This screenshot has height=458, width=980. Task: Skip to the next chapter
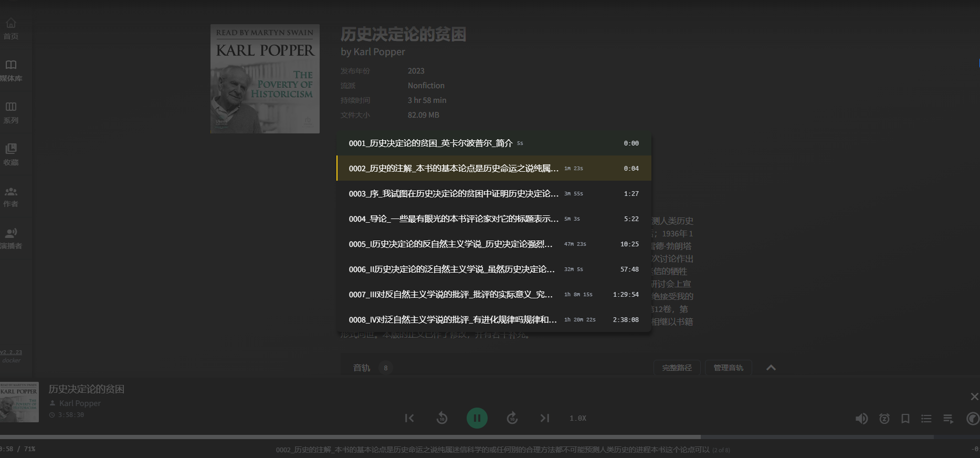pos(545,418)
